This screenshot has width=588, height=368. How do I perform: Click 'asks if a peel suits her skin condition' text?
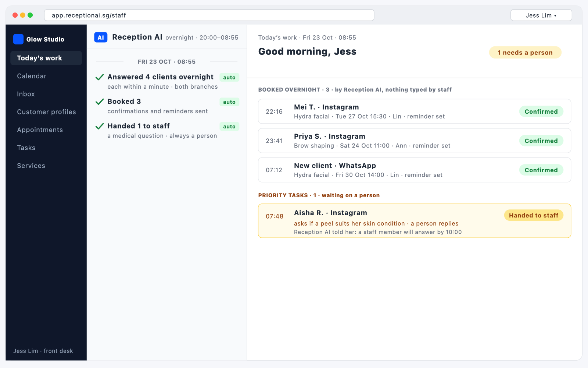pyautogui.click(x=349, y=223)
